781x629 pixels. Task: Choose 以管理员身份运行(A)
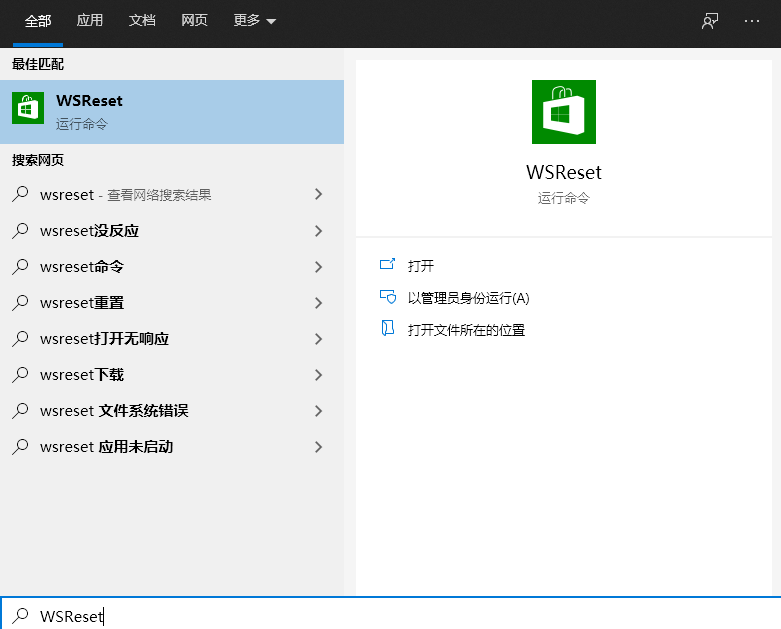click(468, 298)
